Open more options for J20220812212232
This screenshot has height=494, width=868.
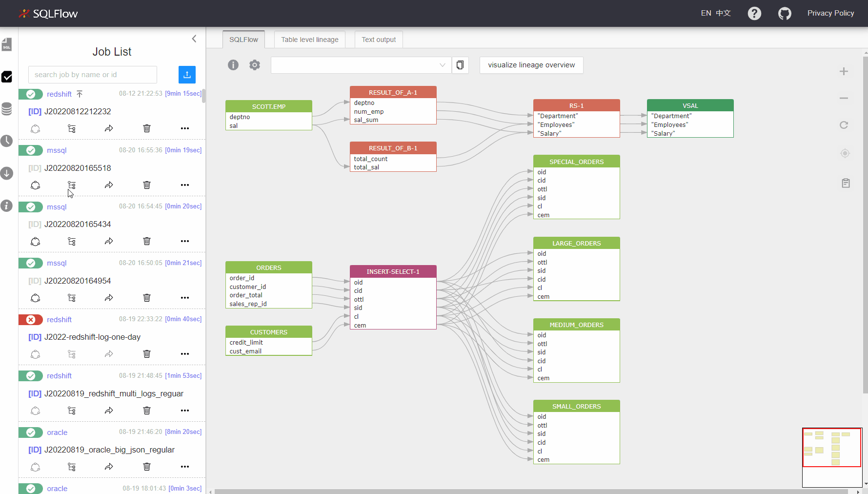click(185, 128)
